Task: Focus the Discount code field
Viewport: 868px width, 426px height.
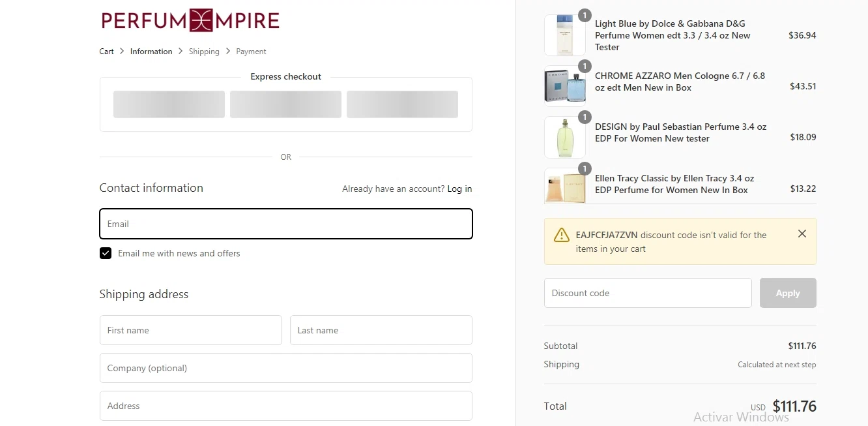Action: tap(648, 293)
